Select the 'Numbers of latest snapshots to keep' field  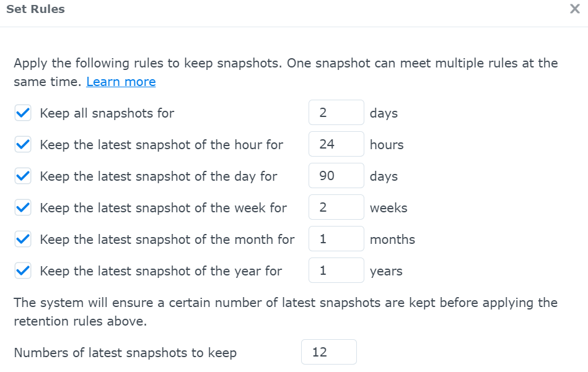pyautogui.click(x=328, y=352)
